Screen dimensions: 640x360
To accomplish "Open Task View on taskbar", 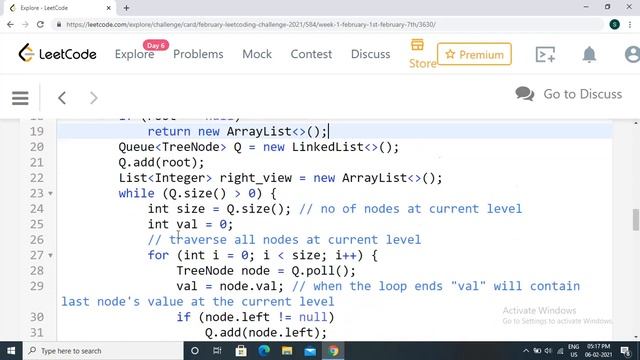I will [217, 351].
